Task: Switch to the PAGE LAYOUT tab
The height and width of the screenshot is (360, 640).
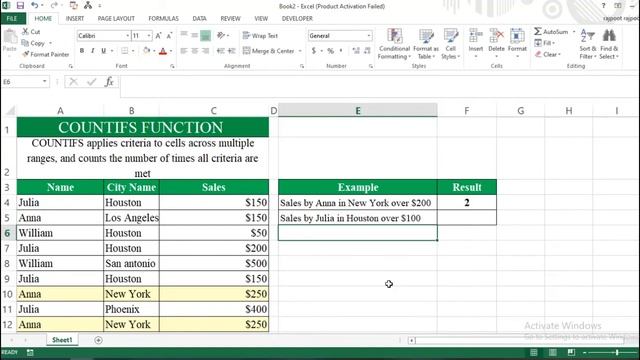Action: [x=116, y=18]
